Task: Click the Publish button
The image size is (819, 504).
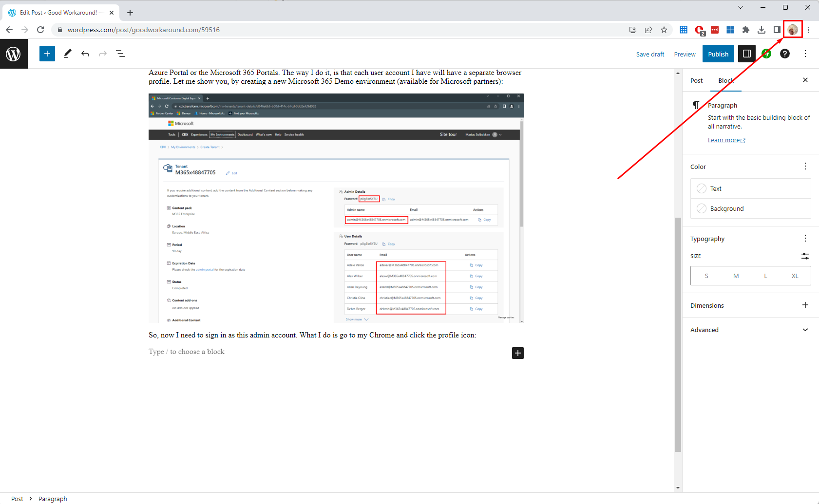Action: (718, 54)
